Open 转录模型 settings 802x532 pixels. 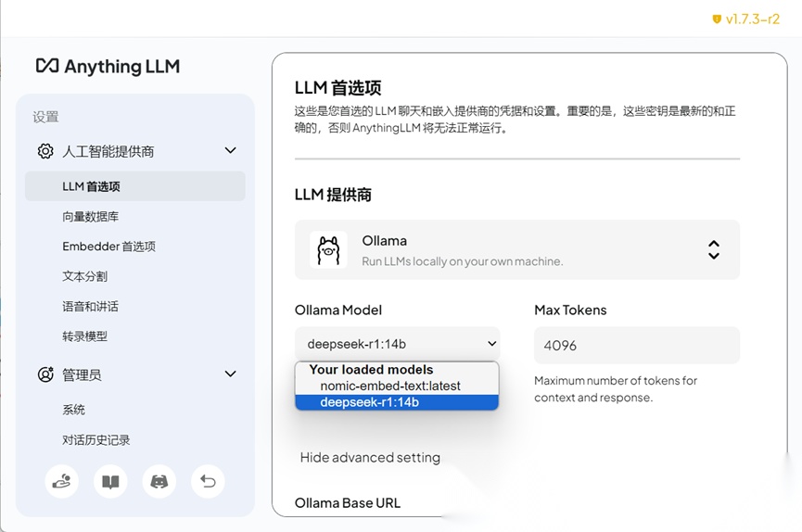pos(85,336)
